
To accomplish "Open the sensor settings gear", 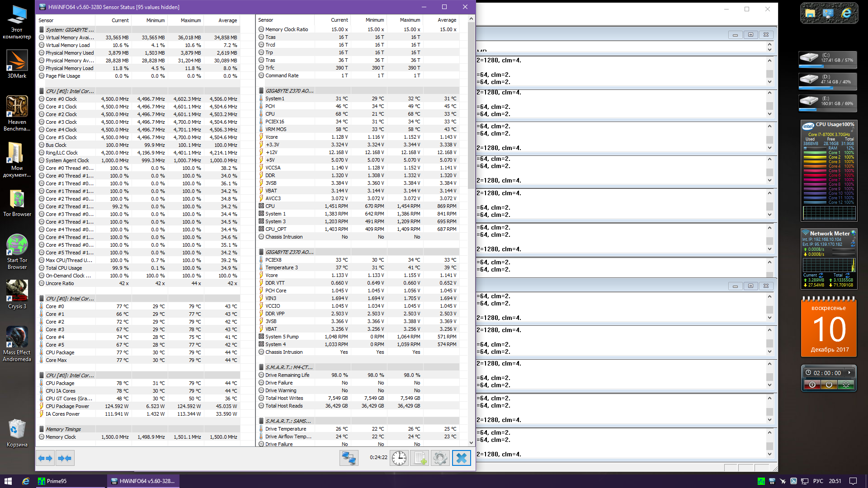I will tap(440, 458).
